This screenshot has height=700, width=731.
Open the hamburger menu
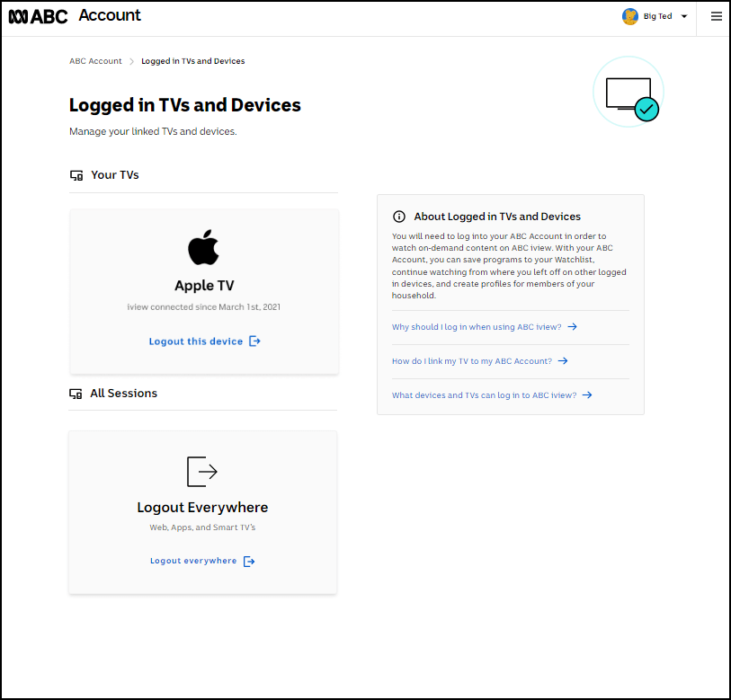click(716, 15)
